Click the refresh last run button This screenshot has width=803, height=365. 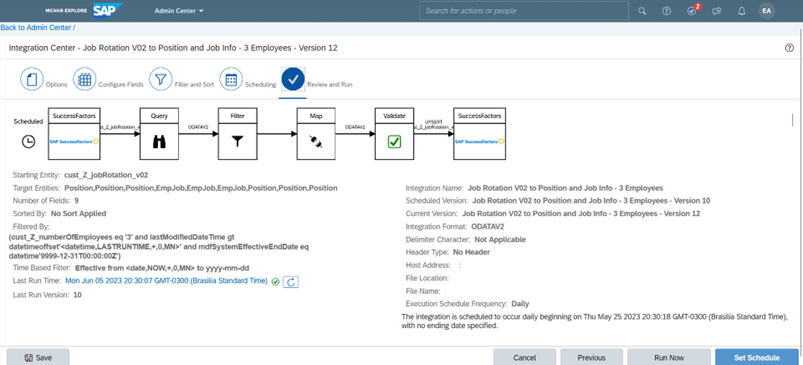pyautogui.click(x=291, y=281)
